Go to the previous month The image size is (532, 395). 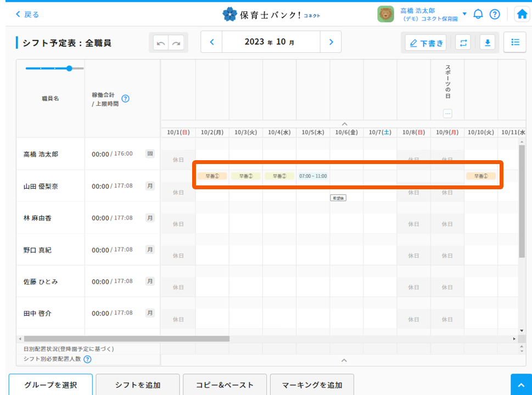[x=212, y=42]
